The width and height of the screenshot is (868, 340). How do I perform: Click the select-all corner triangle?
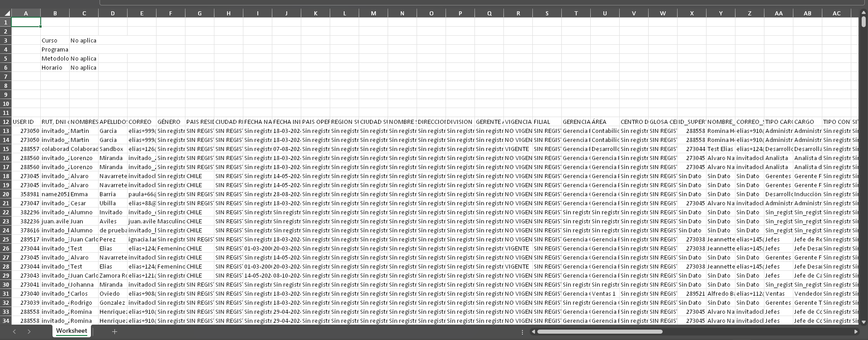coord(6,13)
